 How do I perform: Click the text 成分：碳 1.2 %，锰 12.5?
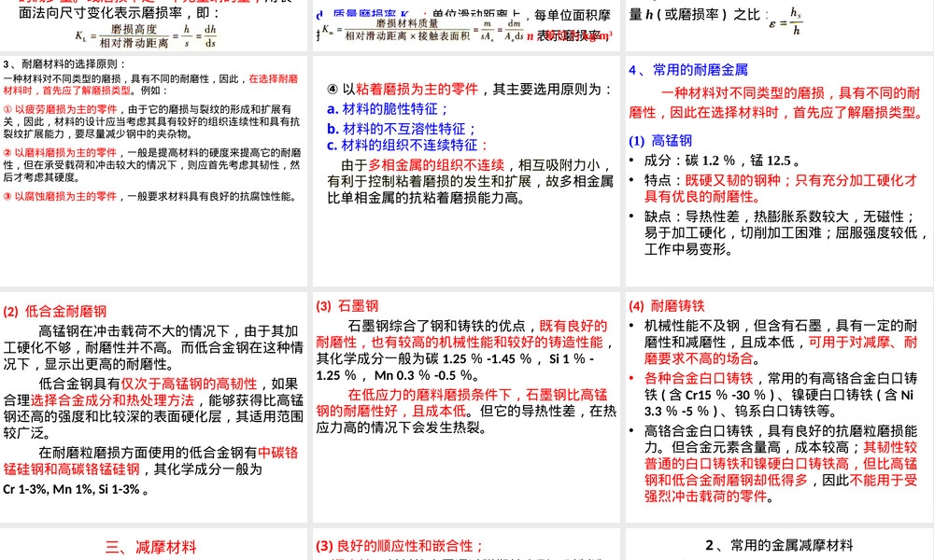722,161
